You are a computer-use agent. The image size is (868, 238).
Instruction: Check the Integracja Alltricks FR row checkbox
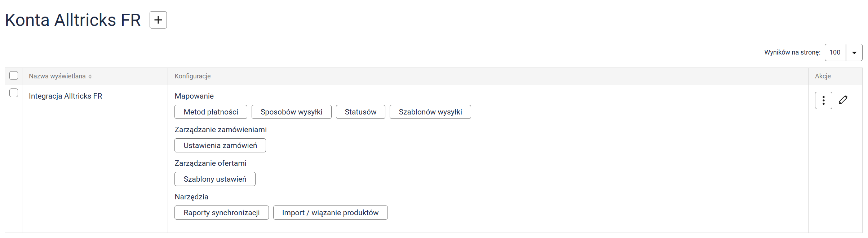coord(14,93)
